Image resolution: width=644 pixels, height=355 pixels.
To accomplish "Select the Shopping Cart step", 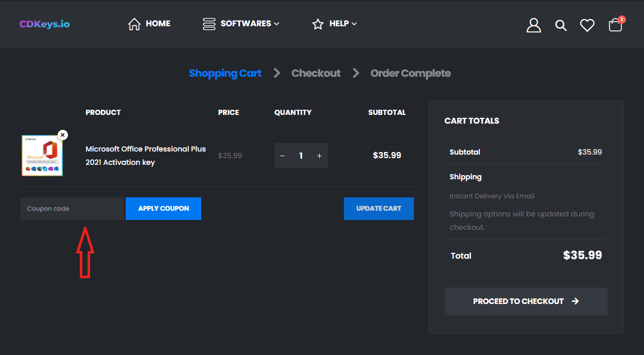I will point(225,73).
